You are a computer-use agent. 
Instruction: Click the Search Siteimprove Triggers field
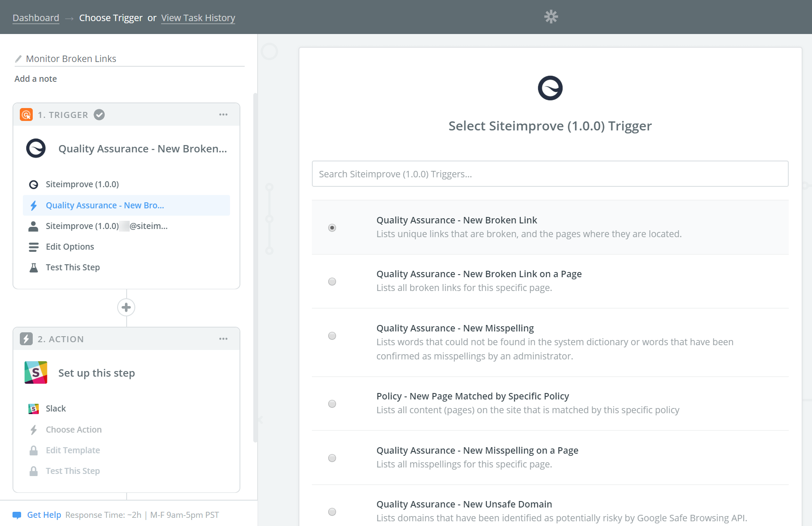click(550, 174)
